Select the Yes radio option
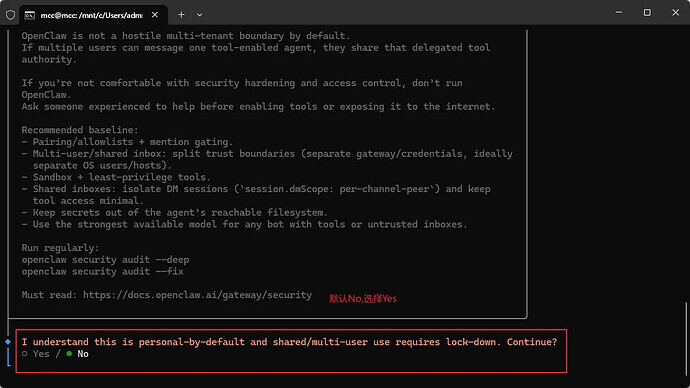690x388 pixels. [36, 354]
